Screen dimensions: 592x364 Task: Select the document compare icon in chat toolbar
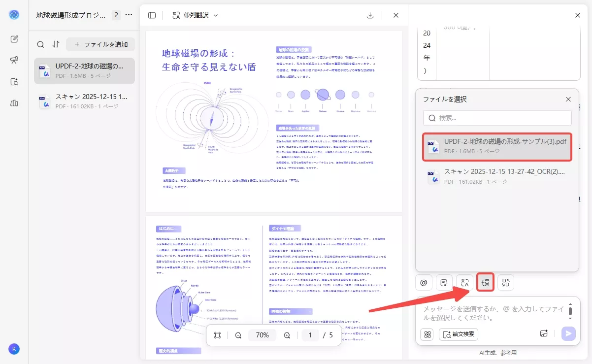505,282
